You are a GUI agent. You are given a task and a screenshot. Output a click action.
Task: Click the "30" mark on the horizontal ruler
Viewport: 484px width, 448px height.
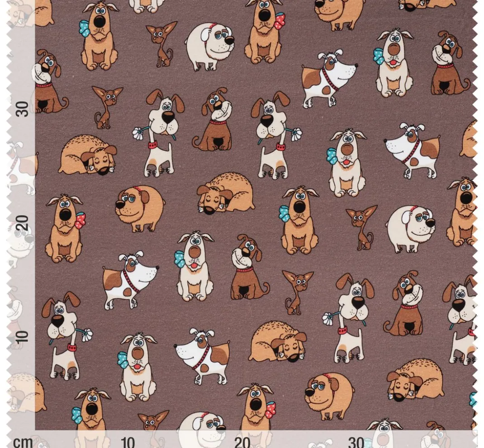pyautogui.click(x=356, y=442)
